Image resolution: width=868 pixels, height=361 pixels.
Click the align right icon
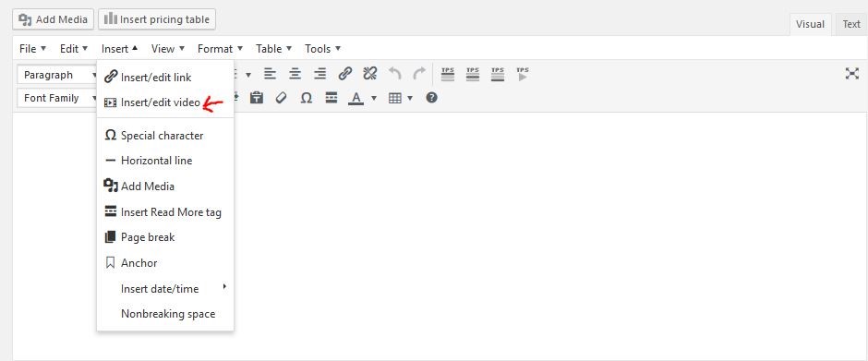tap(320, 74)
